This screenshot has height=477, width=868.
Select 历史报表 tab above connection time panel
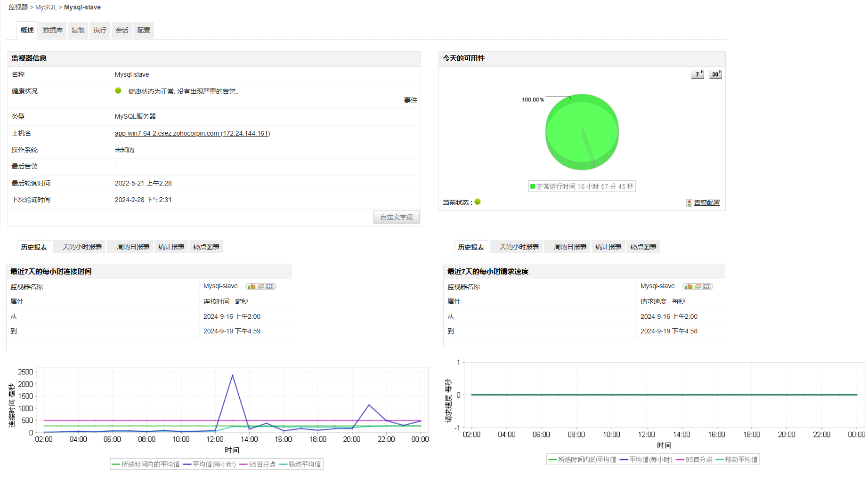click(34, 247)
